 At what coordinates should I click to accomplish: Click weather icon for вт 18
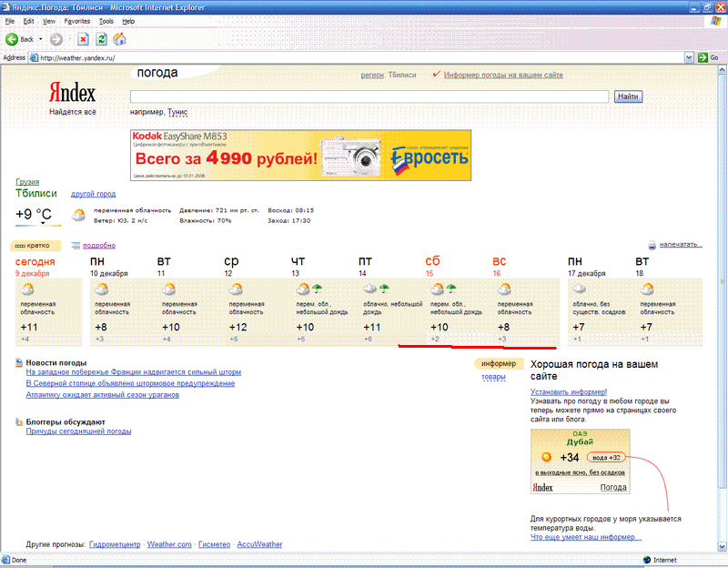click(x=647, y=289)
